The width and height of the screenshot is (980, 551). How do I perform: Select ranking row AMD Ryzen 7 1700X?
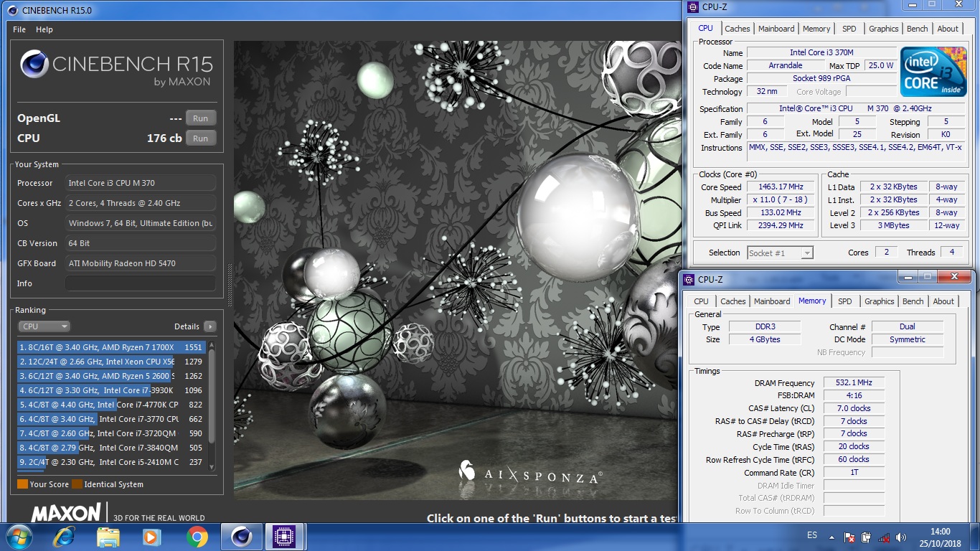tap(111, 347)
